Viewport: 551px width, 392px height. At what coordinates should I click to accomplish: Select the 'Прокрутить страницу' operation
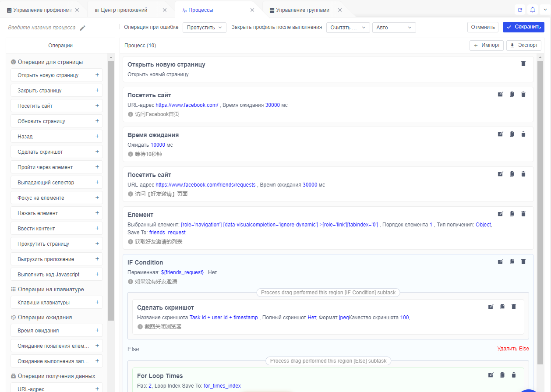tap(57, 244)
